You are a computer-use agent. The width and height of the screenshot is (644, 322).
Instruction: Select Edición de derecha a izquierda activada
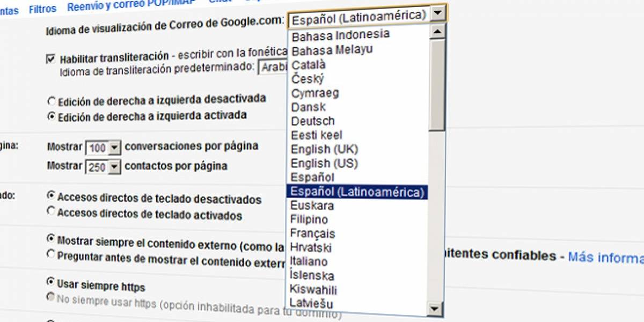(51, 116)
